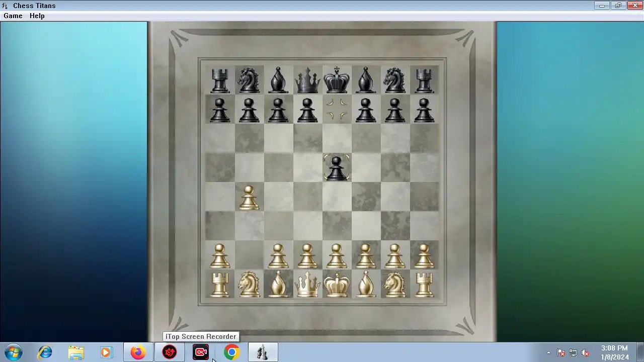Open Windows Media Player from taskbar

[106, 352]
